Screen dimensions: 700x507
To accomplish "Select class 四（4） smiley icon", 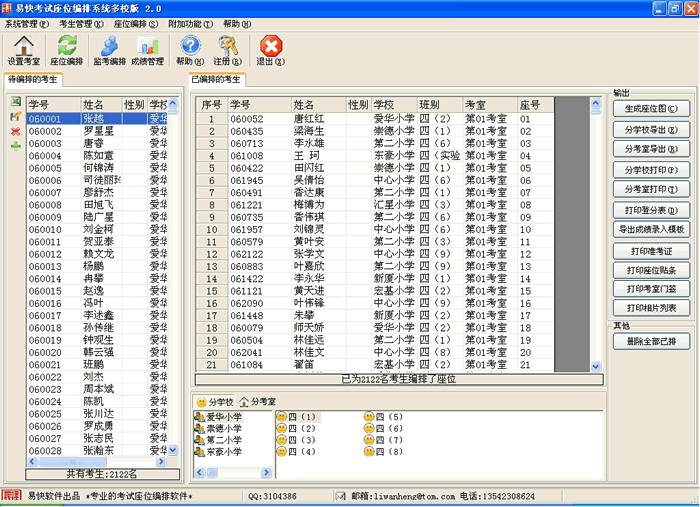I will (281, 452).
